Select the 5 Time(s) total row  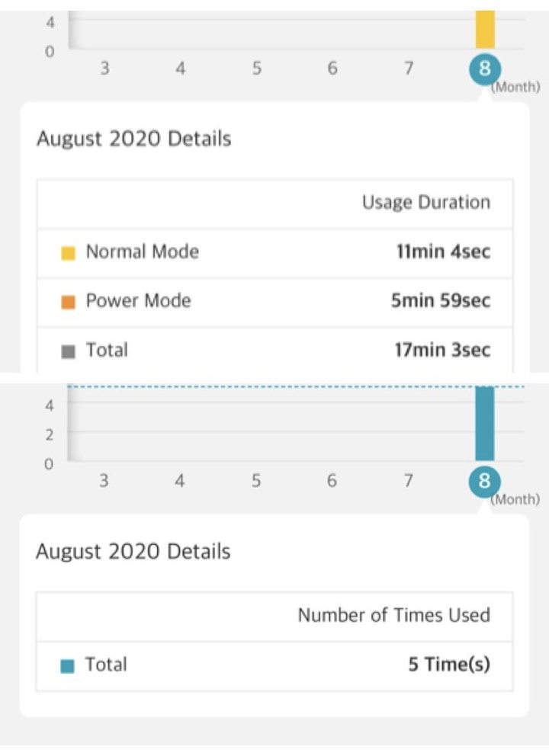tap(274, 666)
